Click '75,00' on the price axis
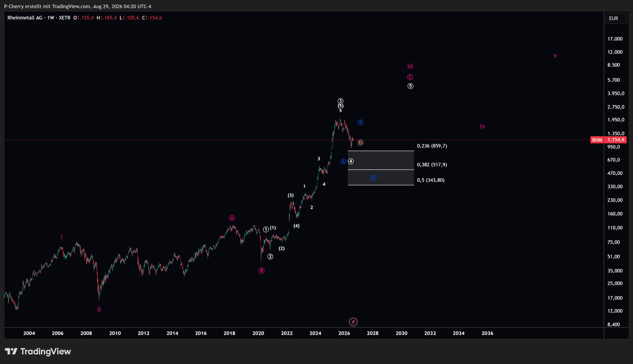633x364 pixels. pos(613,242)
